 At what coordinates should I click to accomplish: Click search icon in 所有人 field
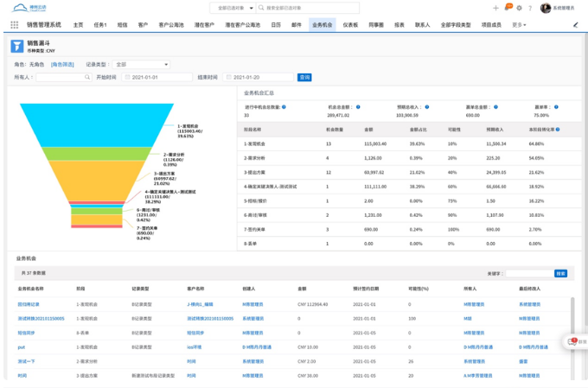86,77
